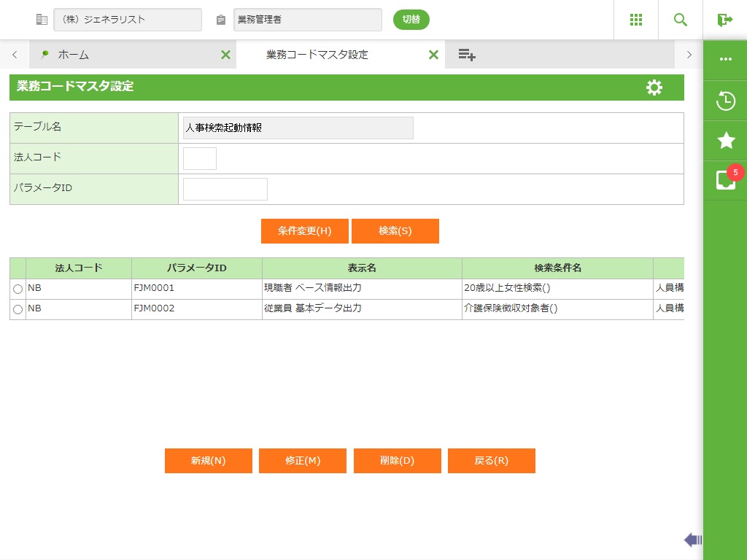
Task: Select the radio button for FJM0002 row
Action: (x=18, y=310)
